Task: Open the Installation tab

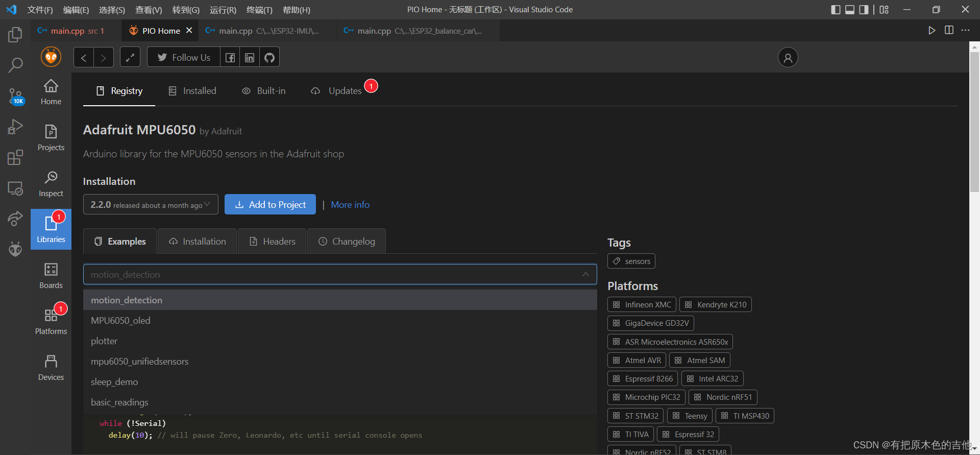Action: point(198,242)
